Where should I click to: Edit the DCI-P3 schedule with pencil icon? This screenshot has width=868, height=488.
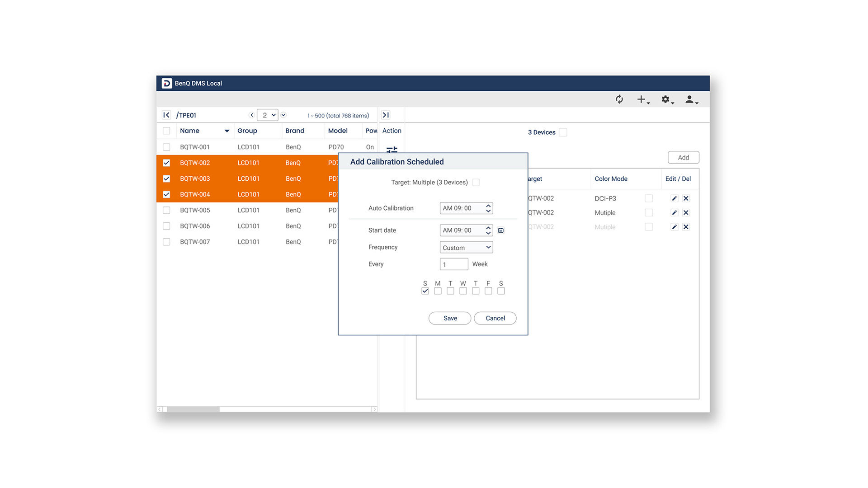coord(674,198)
